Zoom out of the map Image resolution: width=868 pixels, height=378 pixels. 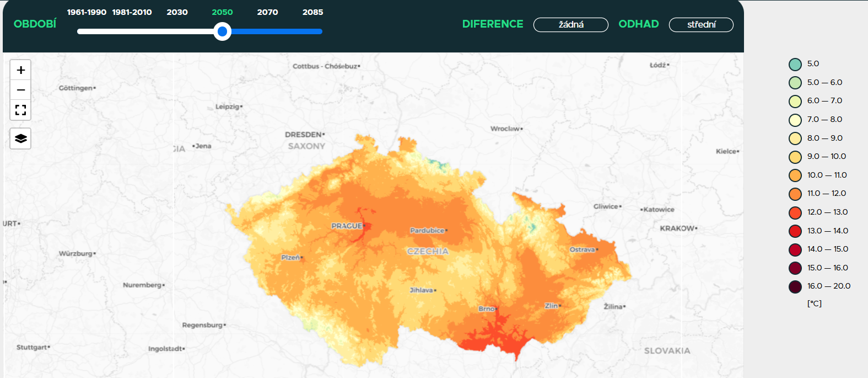point(21,90)
